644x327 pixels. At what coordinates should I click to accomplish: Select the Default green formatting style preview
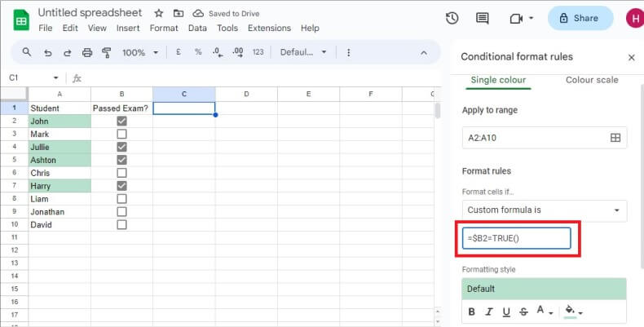click(544, 289)
